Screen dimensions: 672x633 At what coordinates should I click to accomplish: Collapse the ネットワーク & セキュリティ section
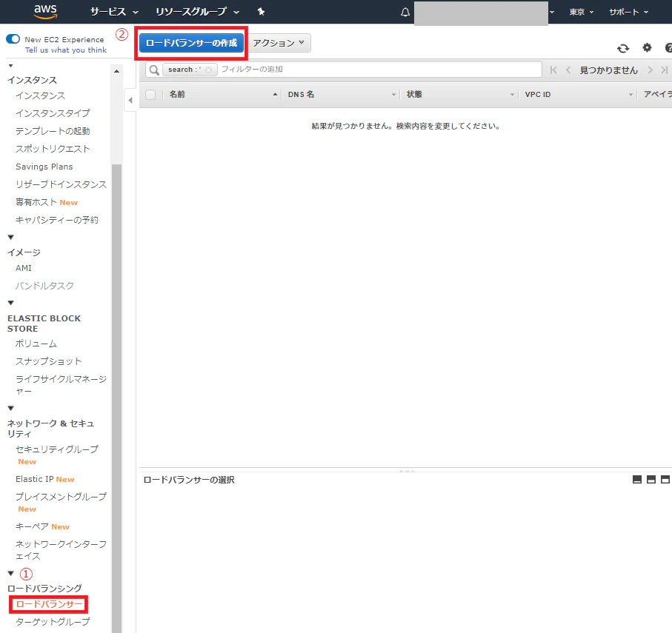click(10, 408)
